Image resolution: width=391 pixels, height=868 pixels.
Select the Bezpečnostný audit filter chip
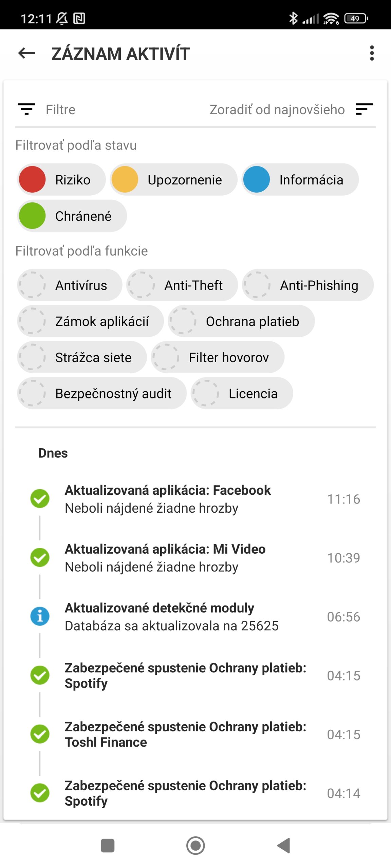[x=102, y=393]
